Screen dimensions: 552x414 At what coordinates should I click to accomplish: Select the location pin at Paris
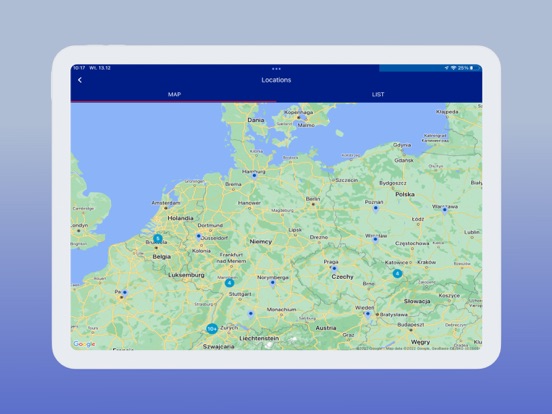[124, 293]
